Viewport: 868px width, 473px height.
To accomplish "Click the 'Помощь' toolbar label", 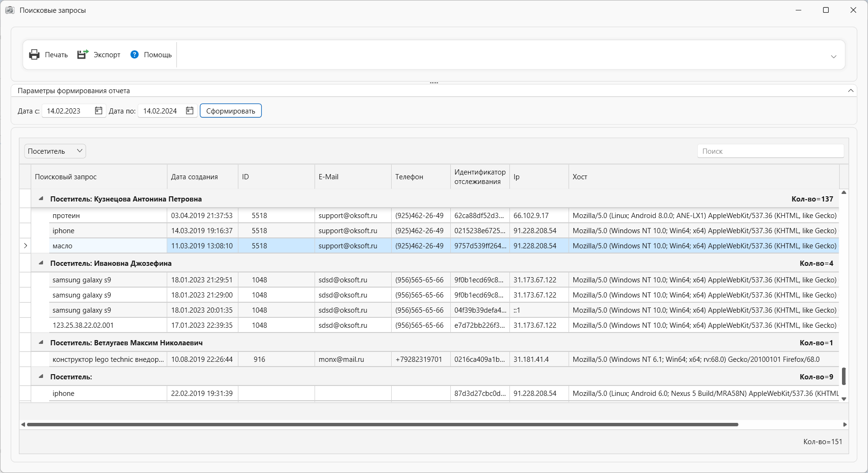I will [x=158, y=55].
